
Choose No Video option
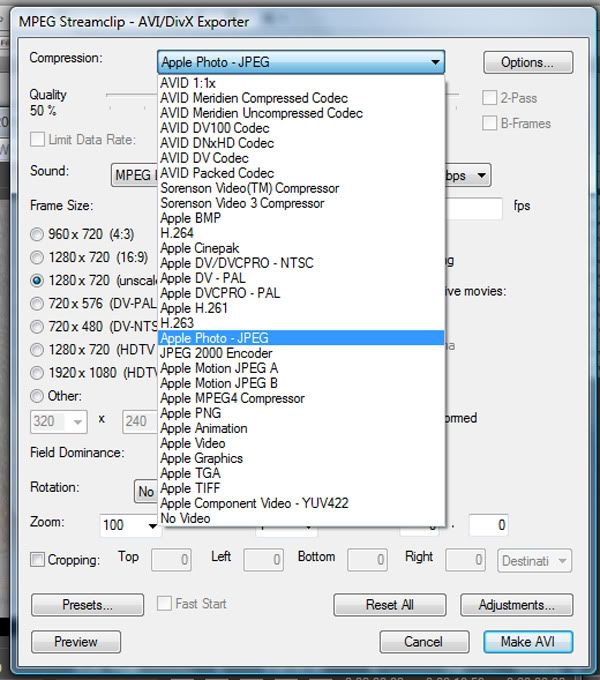301,518
